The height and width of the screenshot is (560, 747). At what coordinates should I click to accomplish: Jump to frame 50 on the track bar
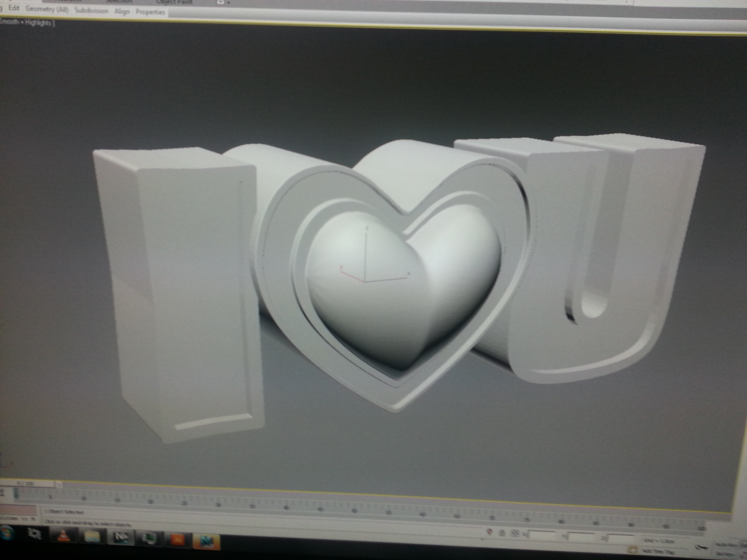[x=355, y=512]
